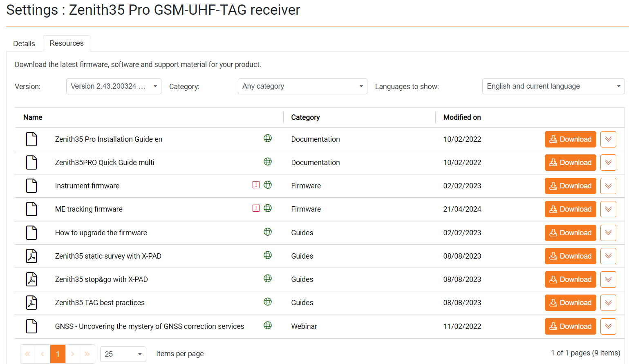Open the Languages to show dropdown
The height and width of the screenshot is (364, 629).
(x=553, y=87)
